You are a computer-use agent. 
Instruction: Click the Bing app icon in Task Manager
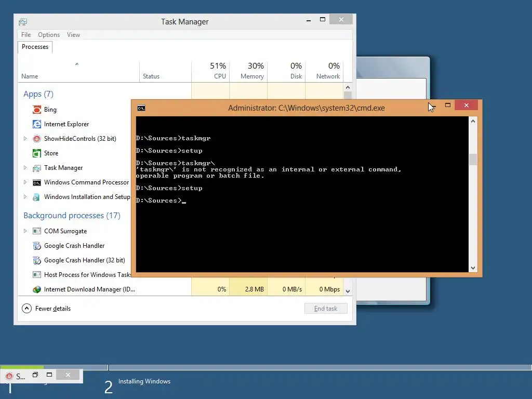click(x=37, y=110)
